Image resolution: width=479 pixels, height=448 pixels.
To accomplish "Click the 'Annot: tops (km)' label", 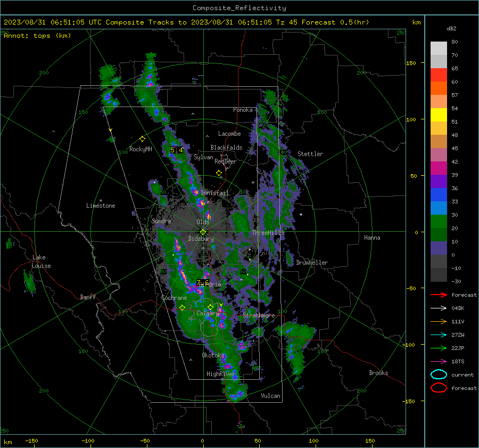I will pos(37,36).
